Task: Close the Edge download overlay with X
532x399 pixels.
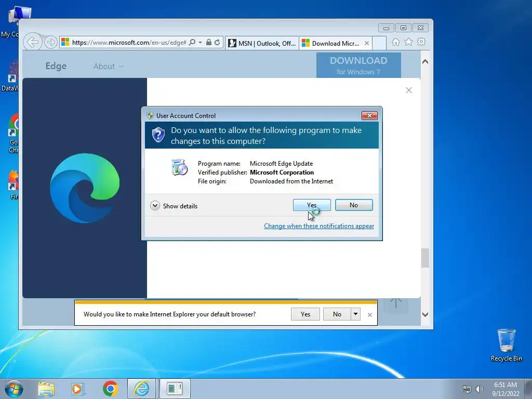Action: pyautogui.click(x=409, y=90)
